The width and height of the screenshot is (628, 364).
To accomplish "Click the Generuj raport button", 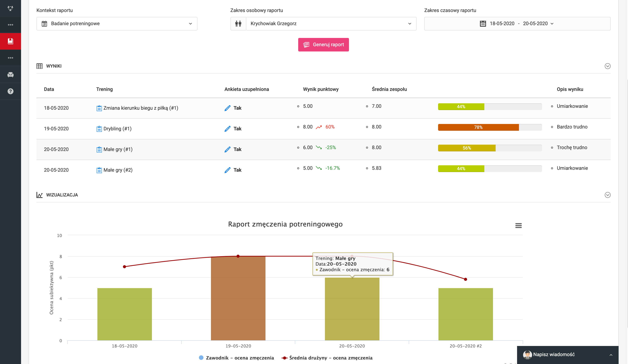I will [x=323, y=45].
